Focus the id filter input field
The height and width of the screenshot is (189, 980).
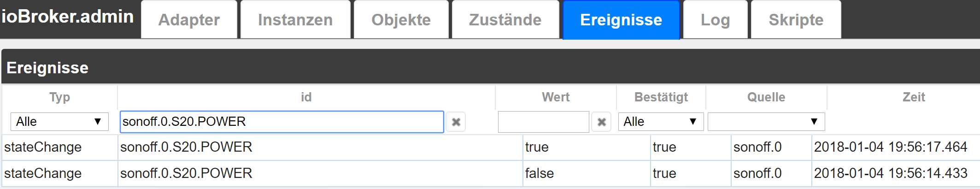pyautogui.click(x=282, y=122)
